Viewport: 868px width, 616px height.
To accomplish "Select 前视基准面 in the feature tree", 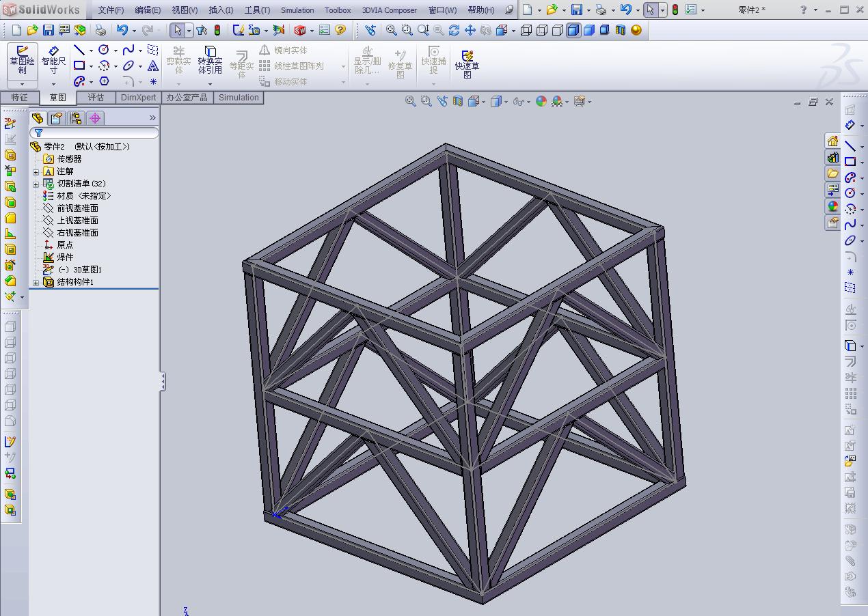I will tap(77, 208).
